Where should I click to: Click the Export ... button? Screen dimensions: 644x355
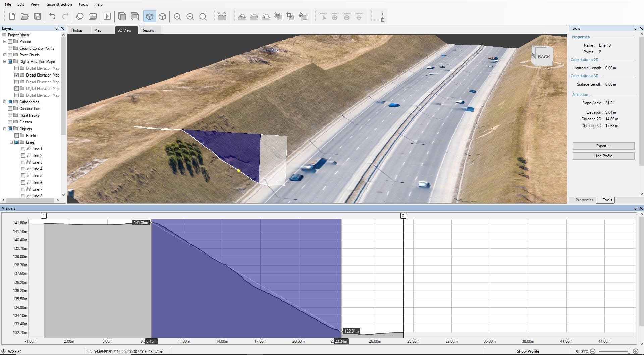[x=603, y=146]
